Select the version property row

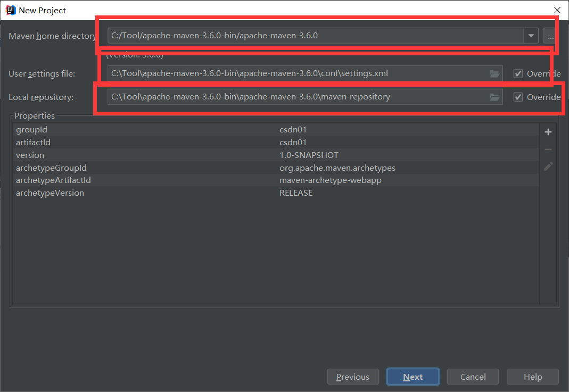click(276, 155)
